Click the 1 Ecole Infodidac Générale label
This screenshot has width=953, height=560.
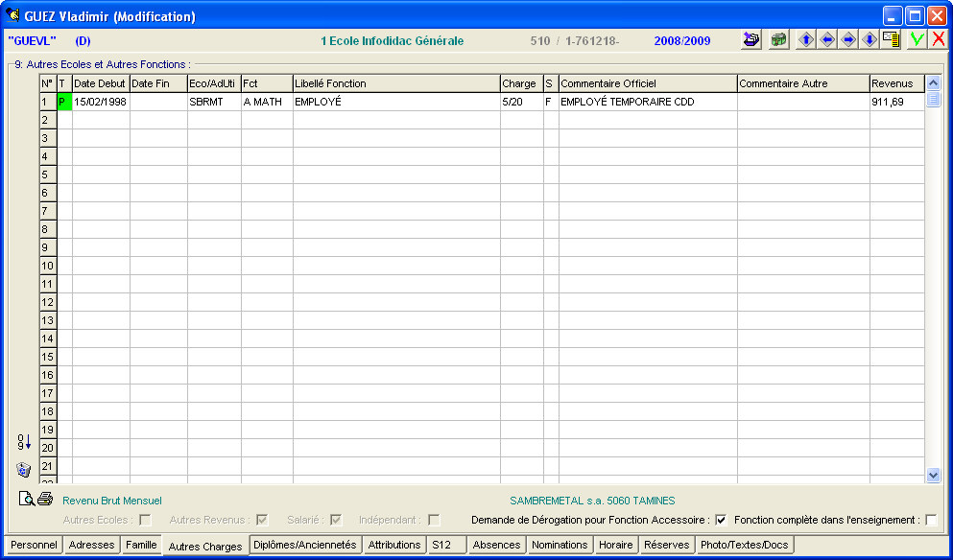click(392, 41)
